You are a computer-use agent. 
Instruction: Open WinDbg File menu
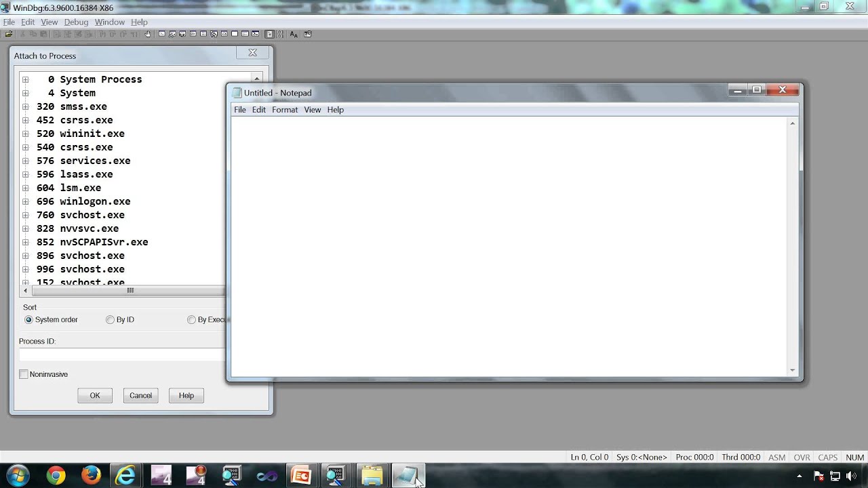[x=9, y=22]
